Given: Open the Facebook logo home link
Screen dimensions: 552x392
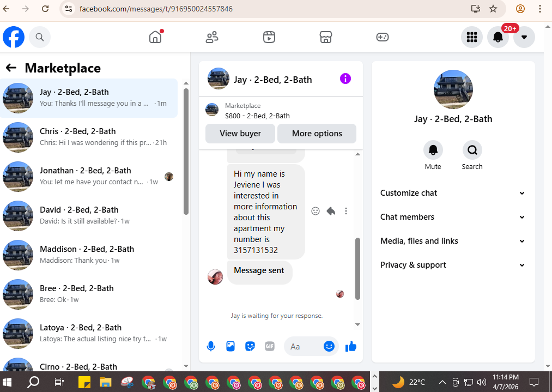Looking at the screenshot, I should [14, 37].
